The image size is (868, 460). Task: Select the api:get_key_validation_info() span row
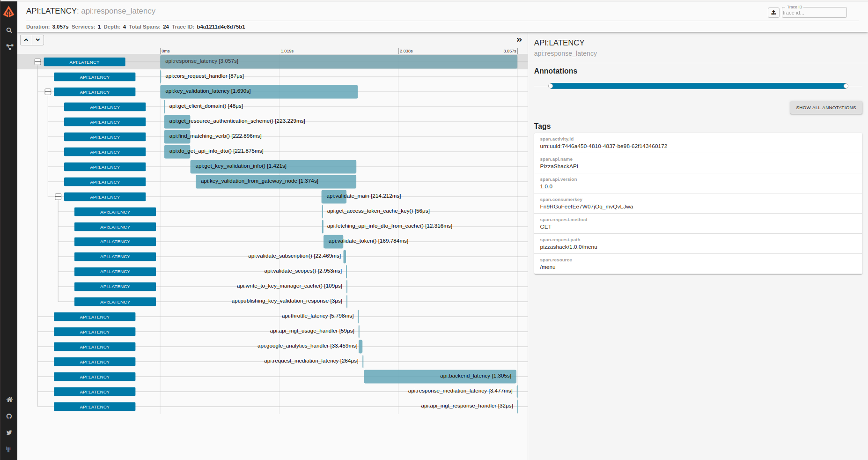click(273, 166)
